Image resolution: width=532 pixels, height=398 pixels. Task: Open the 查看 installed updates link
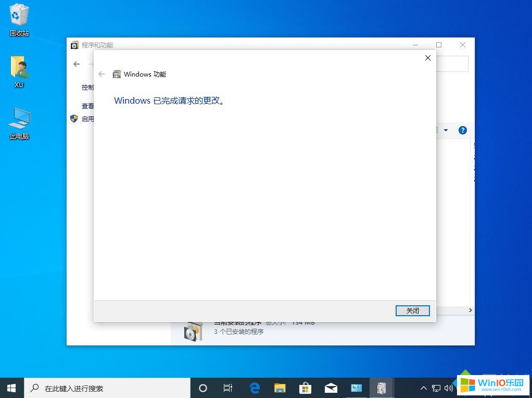coord(88,106)
